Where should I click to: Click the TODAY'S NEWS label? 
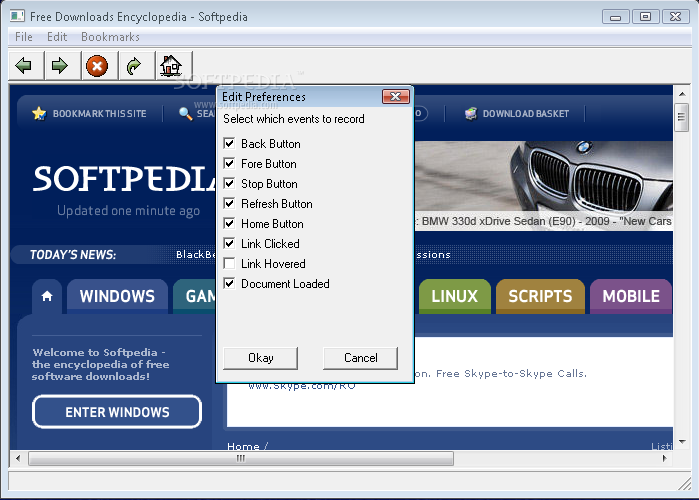tap(73, 254)
